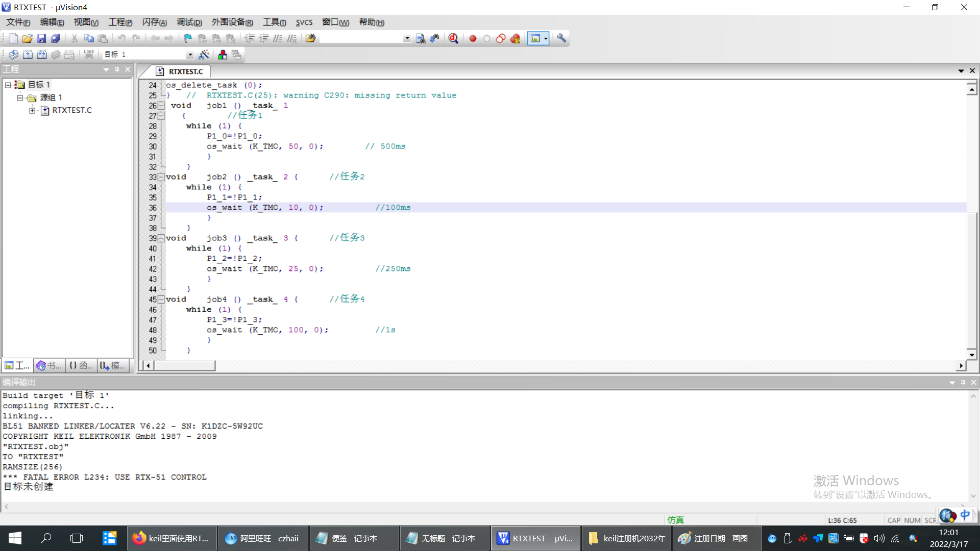Comment out the selection using the toolbar icon
The width and height of the screenshot is (980, 551).
[278, 38]
